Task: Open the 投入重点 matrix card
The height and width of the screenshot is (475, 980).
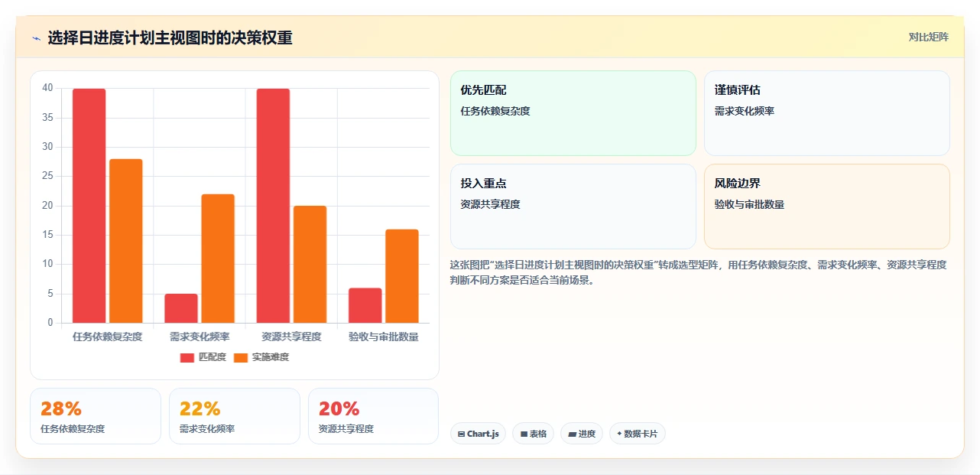Action: coord(573,207)
